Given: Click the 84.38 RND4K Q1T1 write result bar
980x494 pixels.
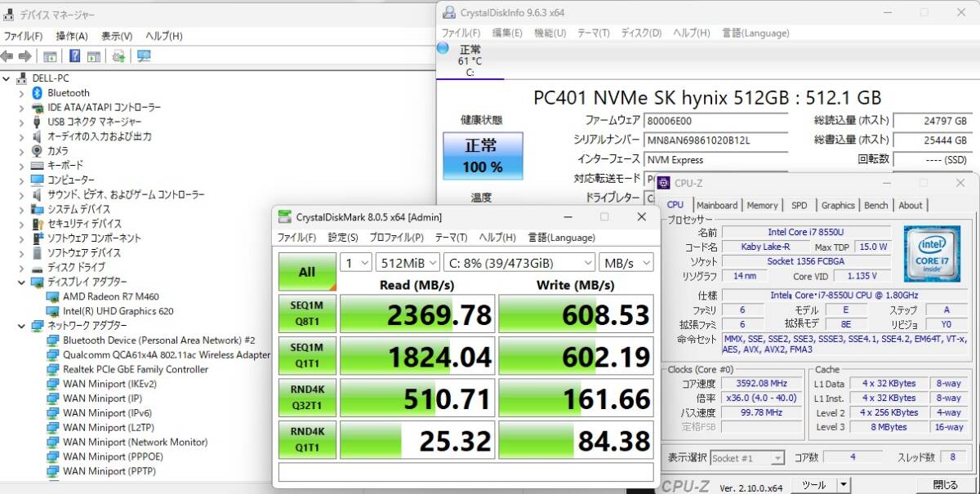Looking at the screenshot, I should (577, 441).
